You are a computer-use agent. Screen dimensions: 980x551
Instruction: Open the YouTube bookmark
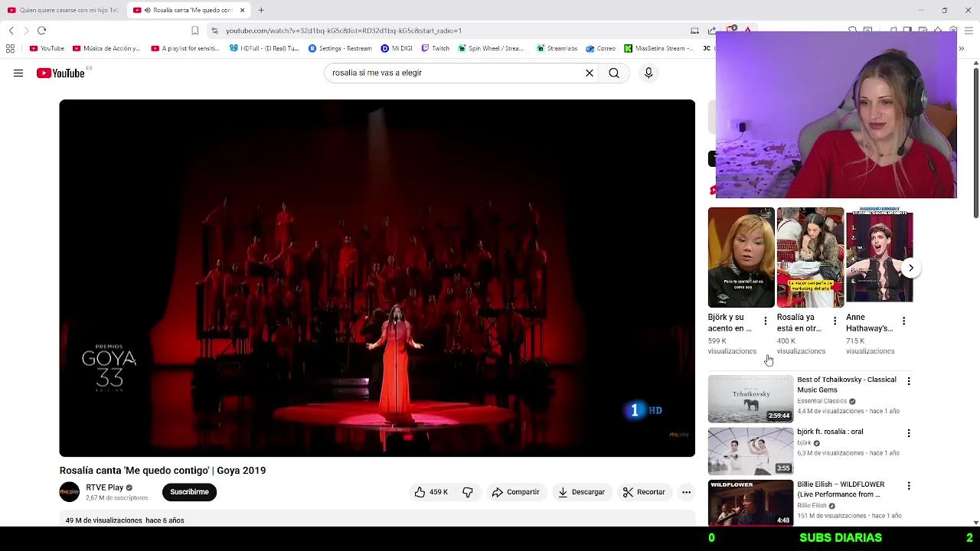point(47,48)
